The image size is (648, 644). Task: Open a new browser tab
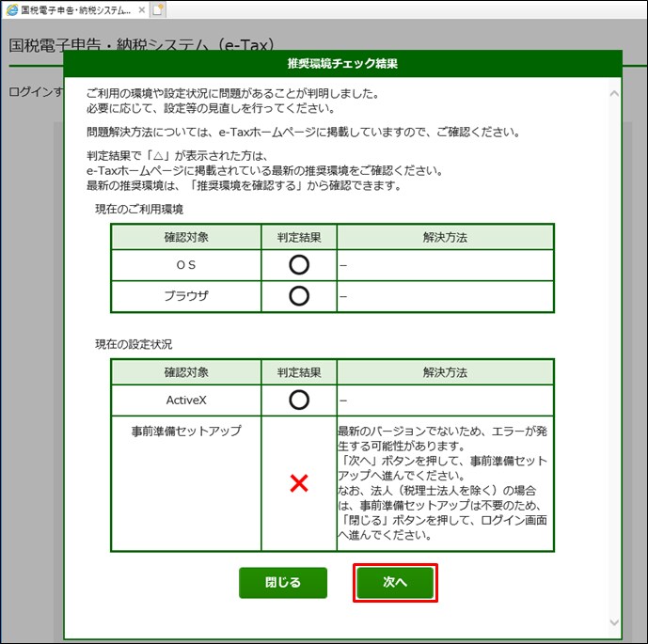coord(158,10)
